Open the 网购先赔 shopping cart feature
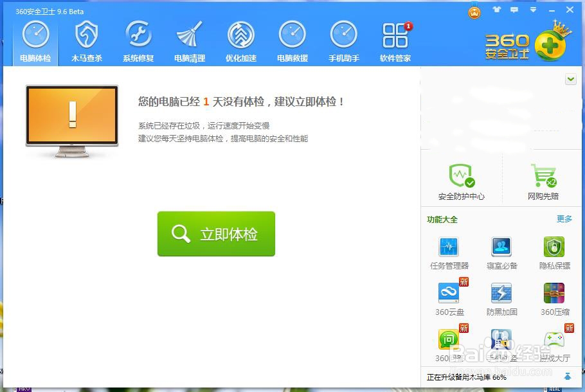Screen dimensions: 585x392 pyautogui.click(x=543, y=180)
